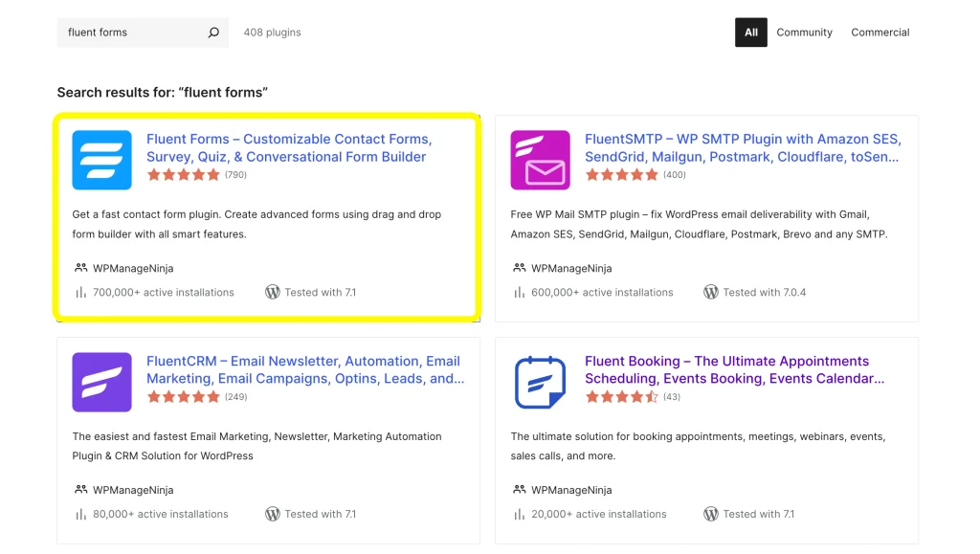980x554 pixels.
Task: Click WPManageNinja author on Fluent Booking card
Action: coord(571,490)
